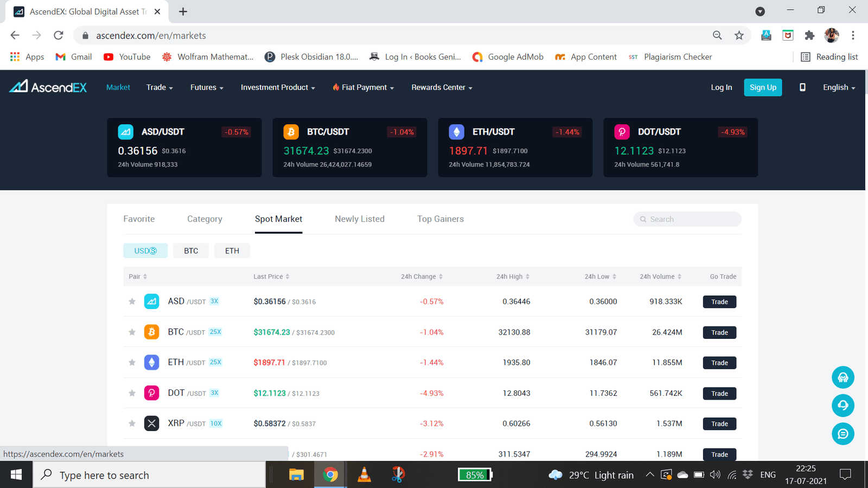Switch to the Category tab
868x488 pixels.
205,219
